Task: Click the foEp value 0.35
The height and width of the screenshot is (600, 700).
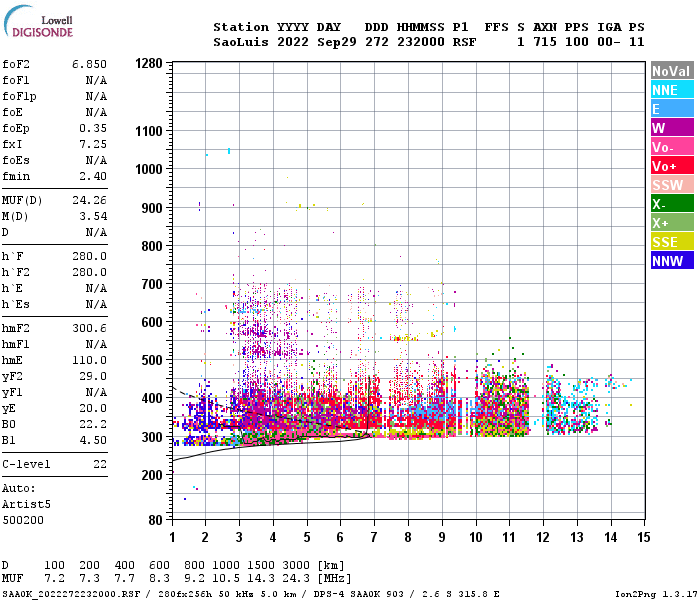Action: (x=93, y=128)
